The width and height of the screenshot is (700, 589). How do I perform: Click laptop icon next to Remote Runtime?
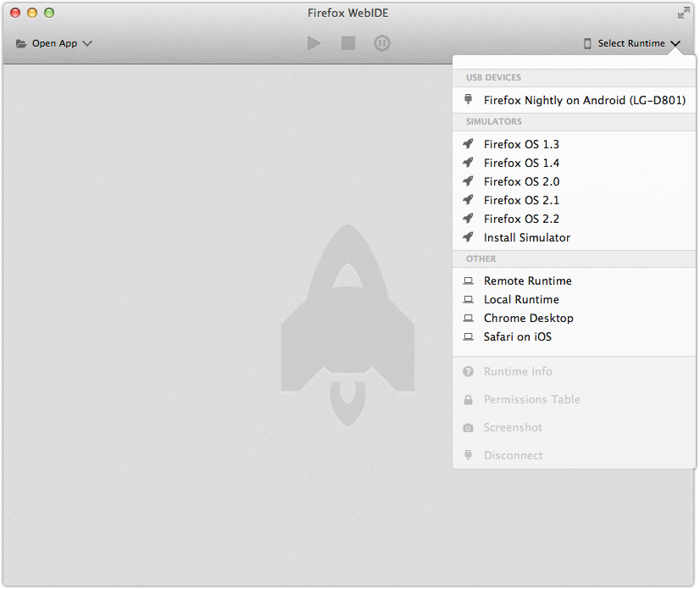[x=468, y=281]
